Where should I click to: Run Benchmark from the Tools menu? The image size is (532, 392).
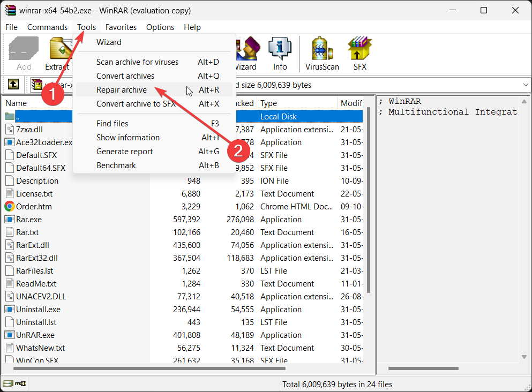point(154,165)
